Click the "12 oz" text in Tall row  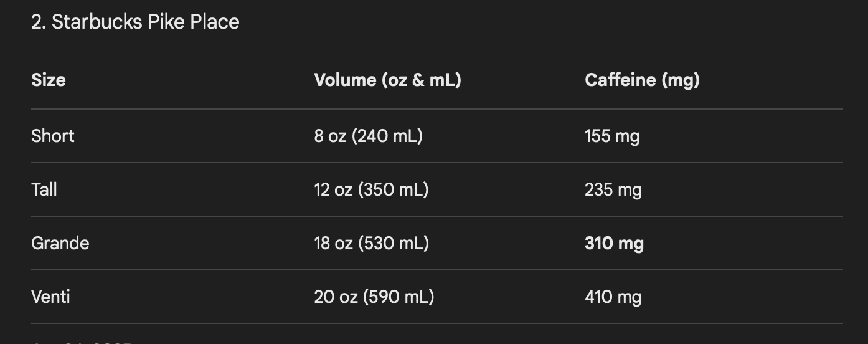333,189
